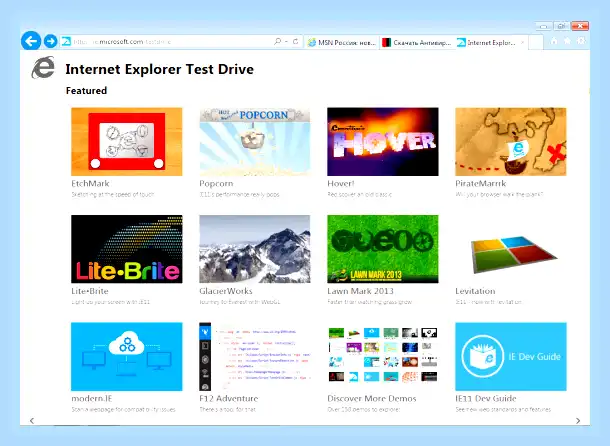Click "There's a tool for that" text
610x446 pixels.
pyautogui.click(x=228, y=409)
